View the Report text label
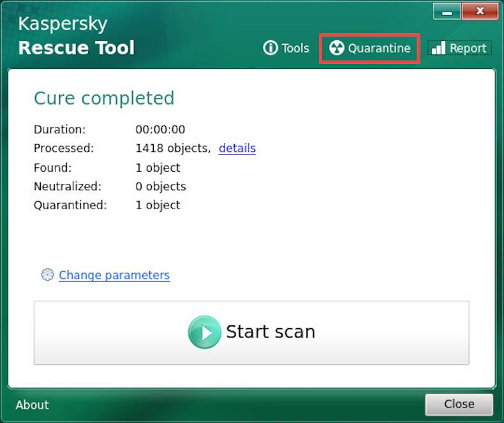504x423 pixels. tap(468, 48)
